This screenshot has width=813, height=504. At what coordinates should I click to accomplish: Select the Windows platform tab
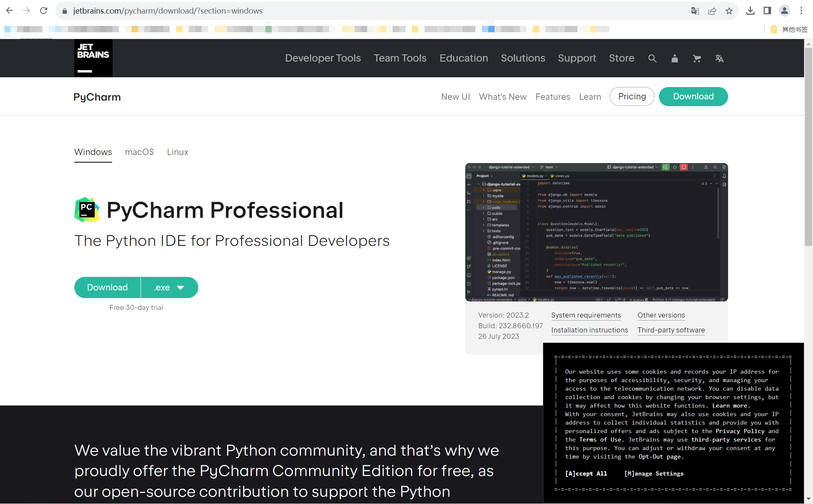(x=93, y=152)
